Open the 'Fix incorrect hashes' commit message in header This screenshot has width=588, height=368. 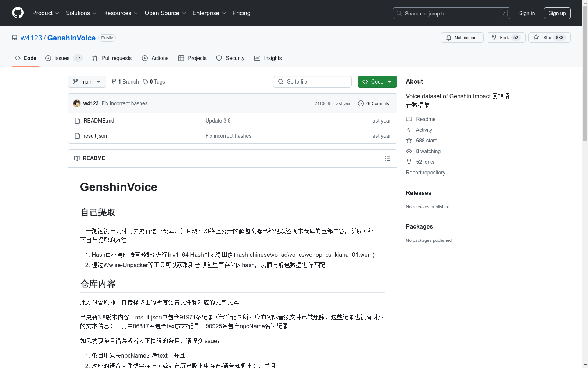125,103
